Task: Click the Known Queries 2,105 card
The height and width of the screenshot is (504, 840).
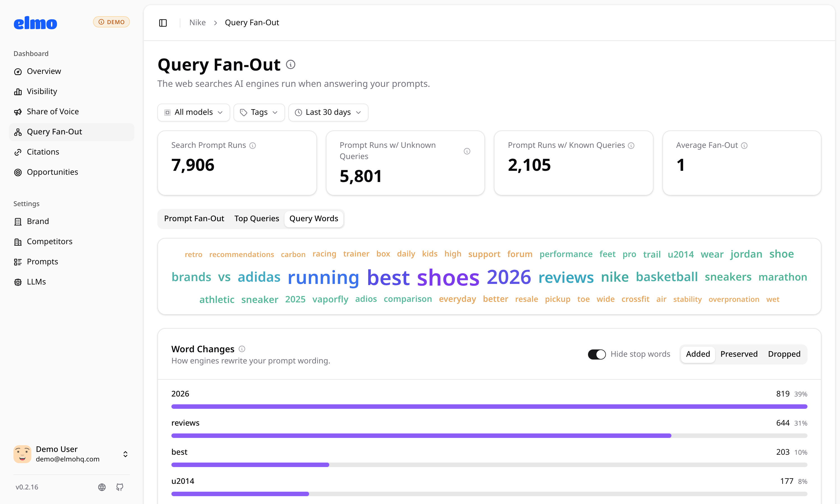Action: (573, 163)
